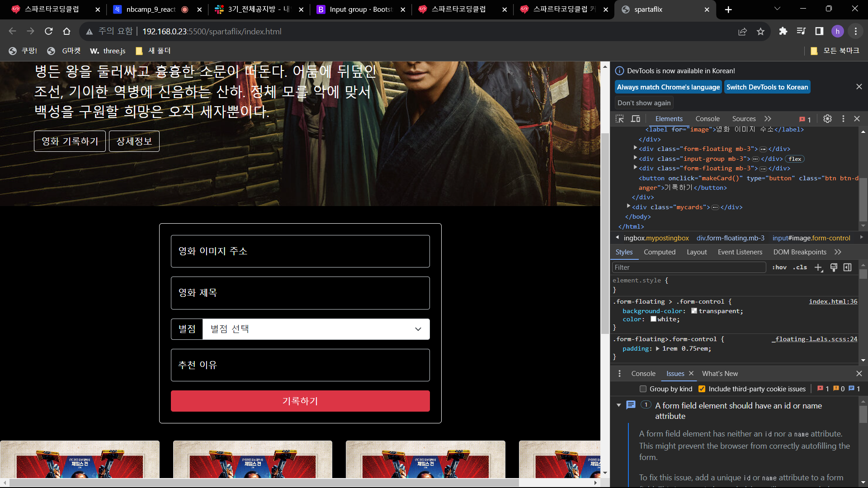This screenshot has height=488, width=868.
Task: Switch to the Computed tab
Action: point(659,252)
